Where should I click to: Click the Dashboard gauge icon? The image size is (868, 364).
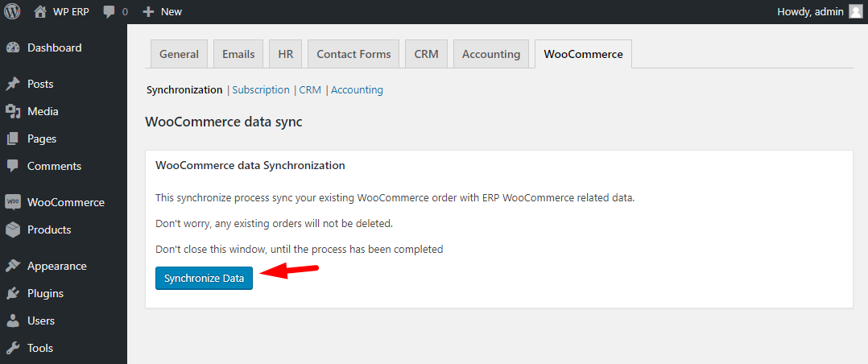13,48
